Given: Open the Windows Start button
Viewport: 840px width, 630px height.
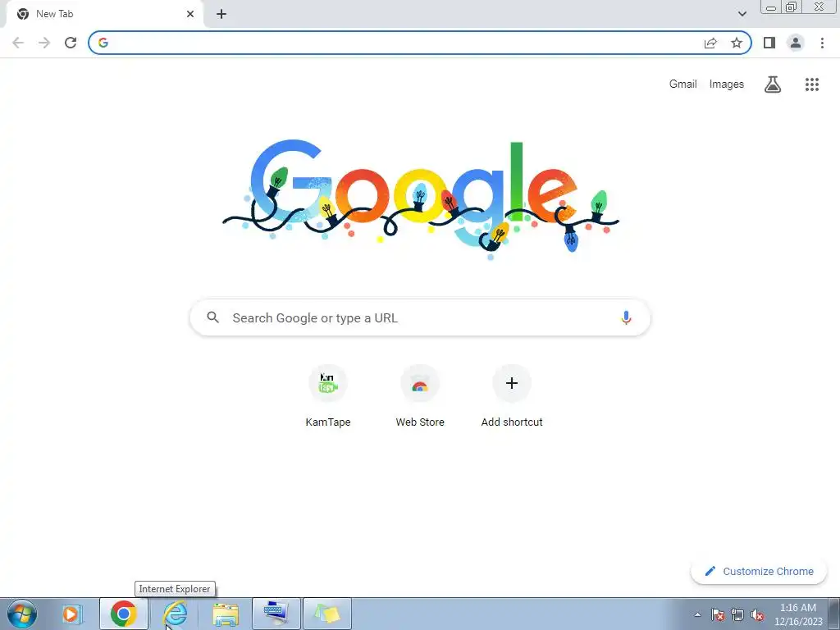Looking at the screenshot, I should 22,614.
